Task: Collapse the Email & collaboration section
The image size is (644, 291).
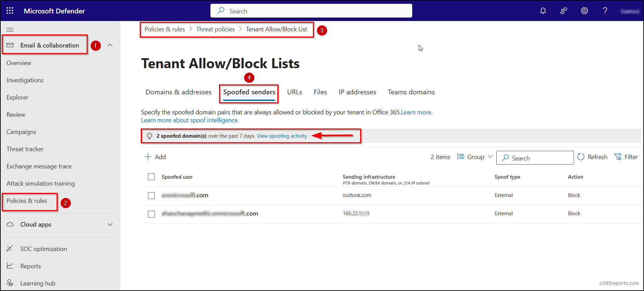Action: point(110,45)
